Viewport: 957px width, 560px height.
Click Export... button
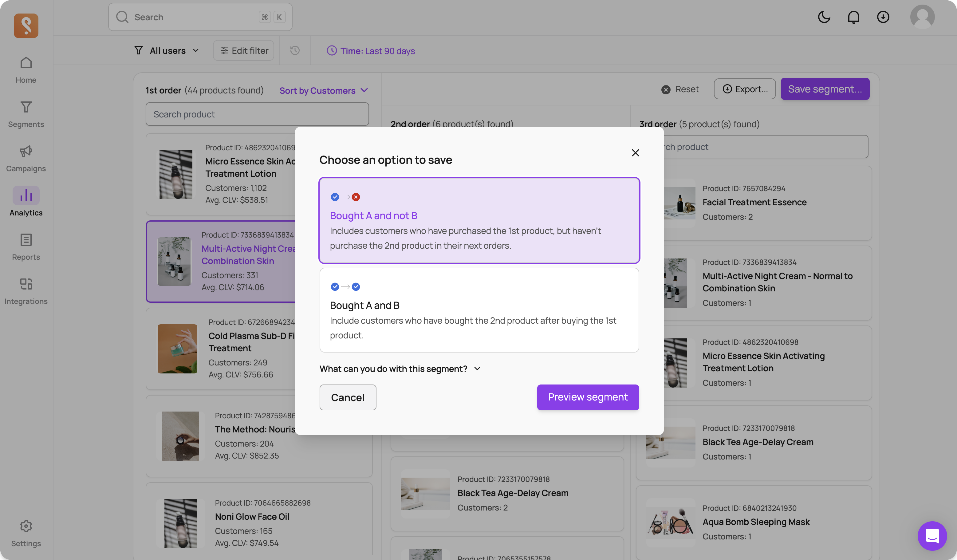[x=744, y=89]
